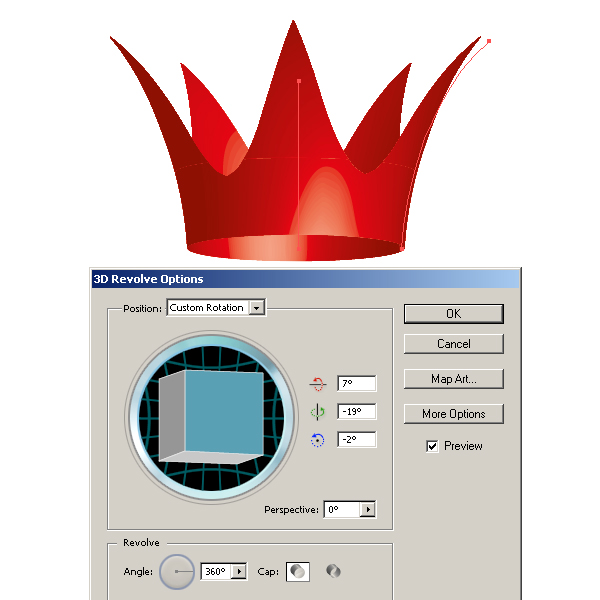Click the Cancel button
The width and height of the screenshot is (600, 600).
(x=454, y=344)
